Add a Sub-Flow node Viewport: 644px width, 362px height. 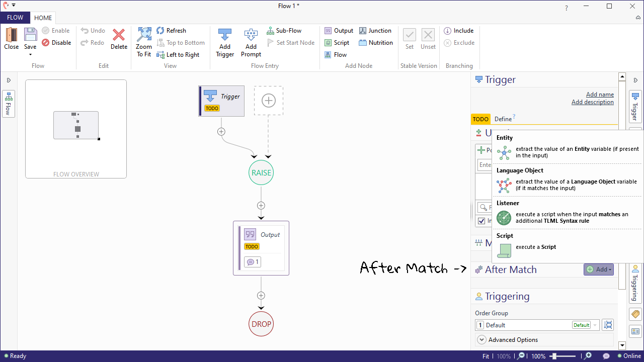(284, 30)
